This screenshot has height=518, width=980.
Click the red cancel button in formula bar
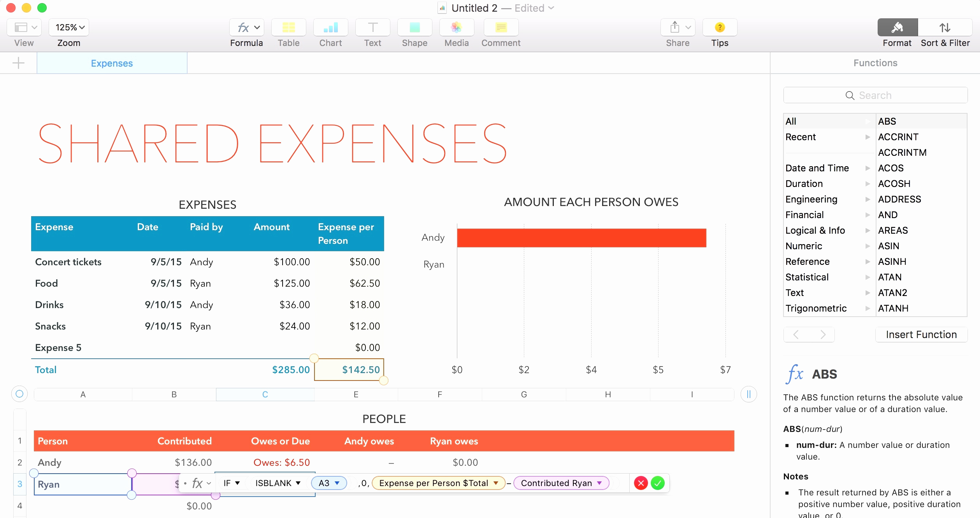[641, 484]
